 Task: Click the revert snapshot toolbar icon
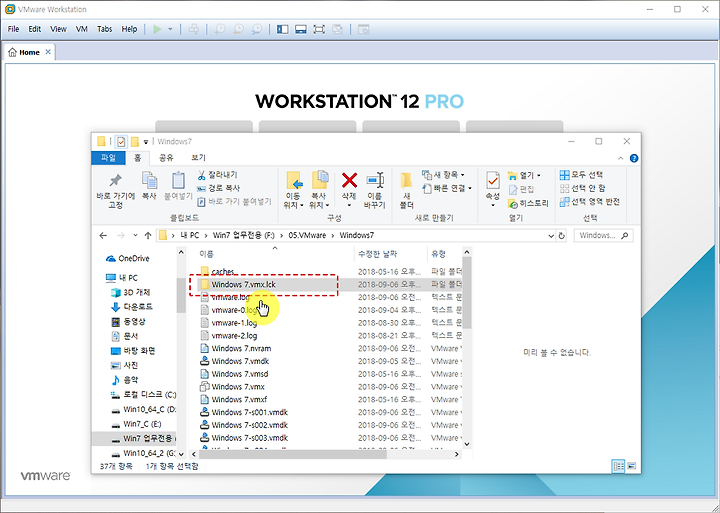point(239,29)
